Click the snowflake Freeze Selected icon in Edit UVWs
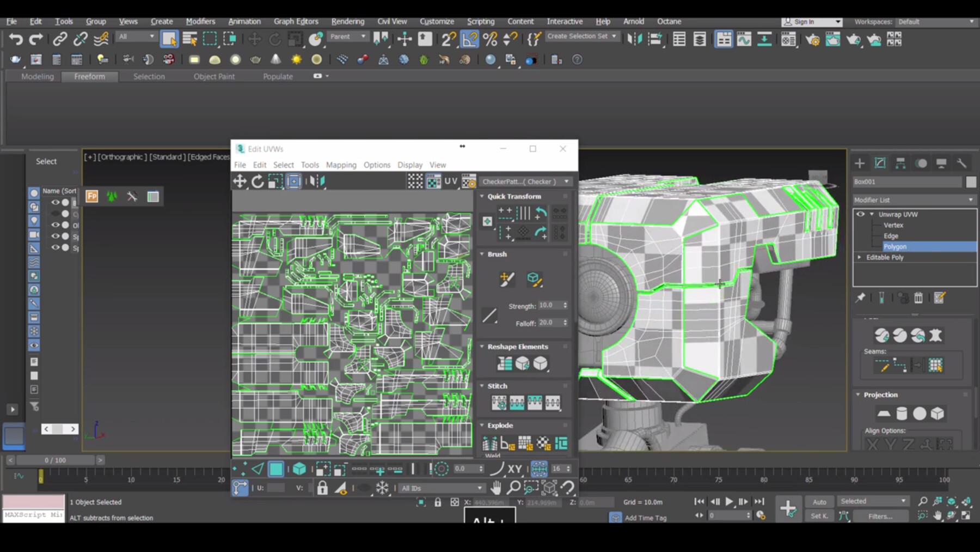980x552 pixels. tap(383, 487)
